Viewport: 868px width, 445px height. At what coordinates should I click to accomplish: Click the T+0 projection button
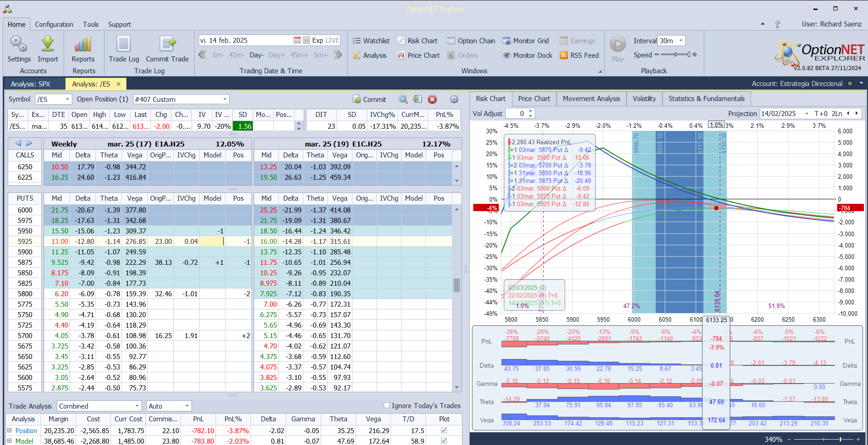pos(821,114)
